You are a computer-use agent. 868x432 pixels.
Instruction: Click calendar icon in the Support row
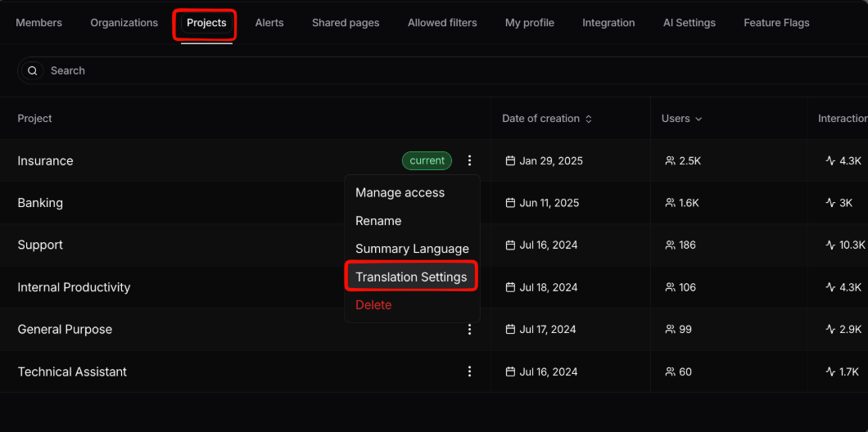click(510, 245)
